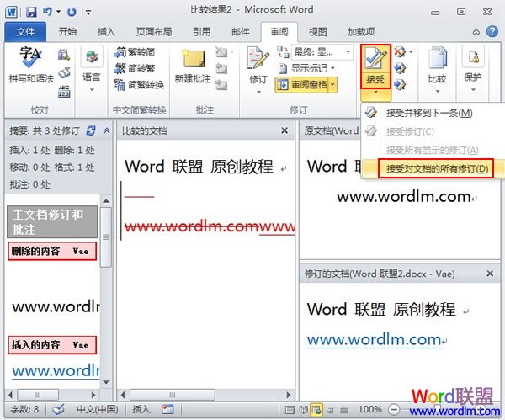Click the macro recording icon in status bar
The image size is (505, 420).
(x=167, y=409)
